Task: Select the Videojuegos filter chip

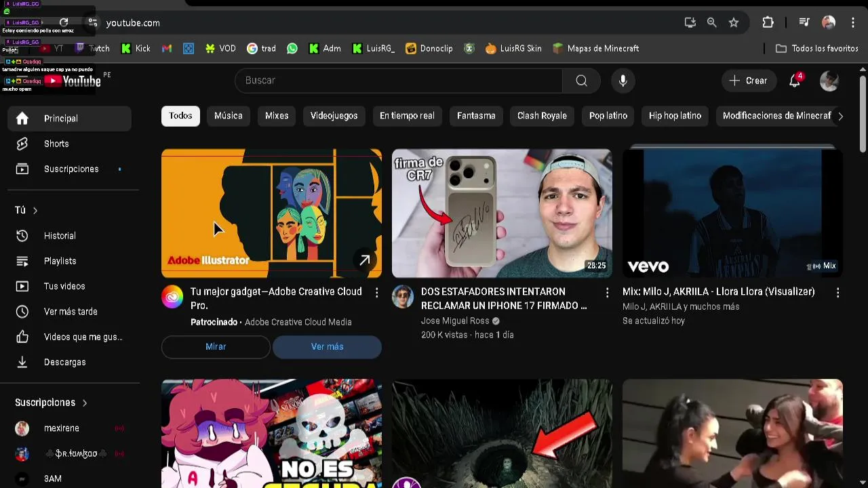Action: coord(334,116)
